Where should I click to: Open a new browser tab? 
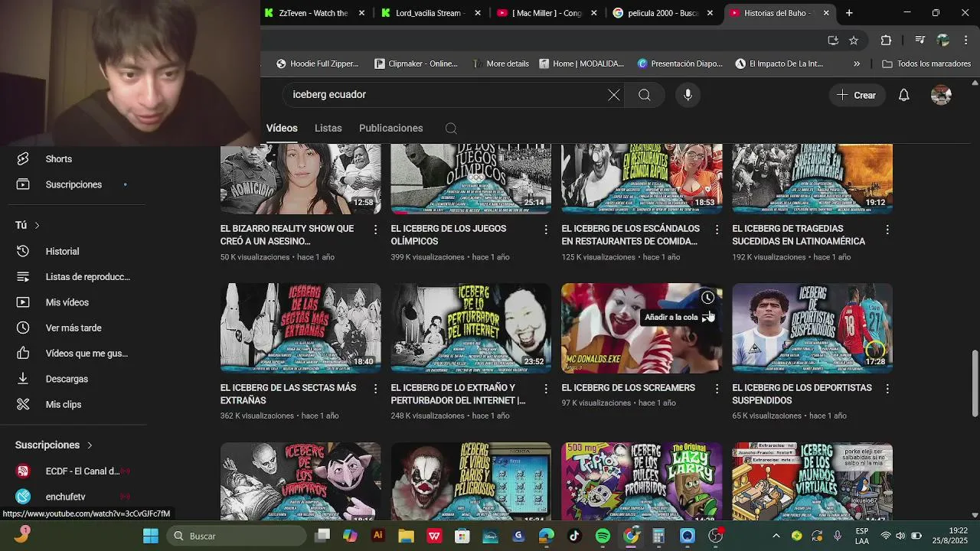click(849, 13)
